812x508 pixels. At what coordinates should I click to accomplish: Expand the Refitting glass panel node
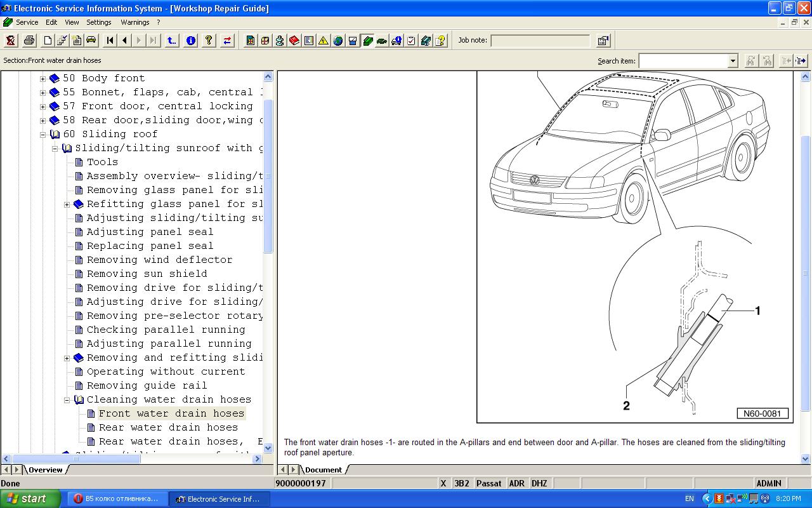(67, 204)
